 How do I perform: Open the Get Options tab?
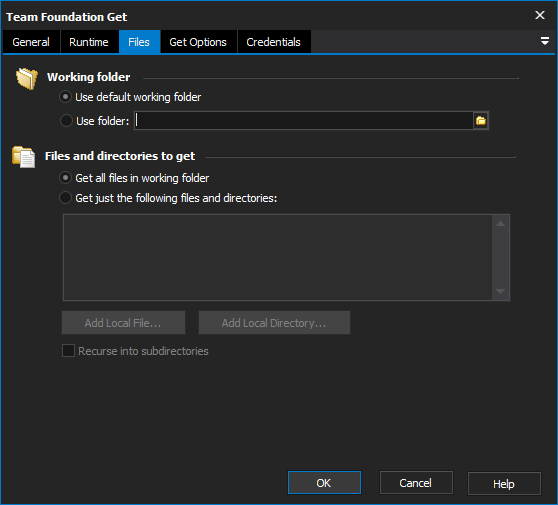(x=198, y=42)
